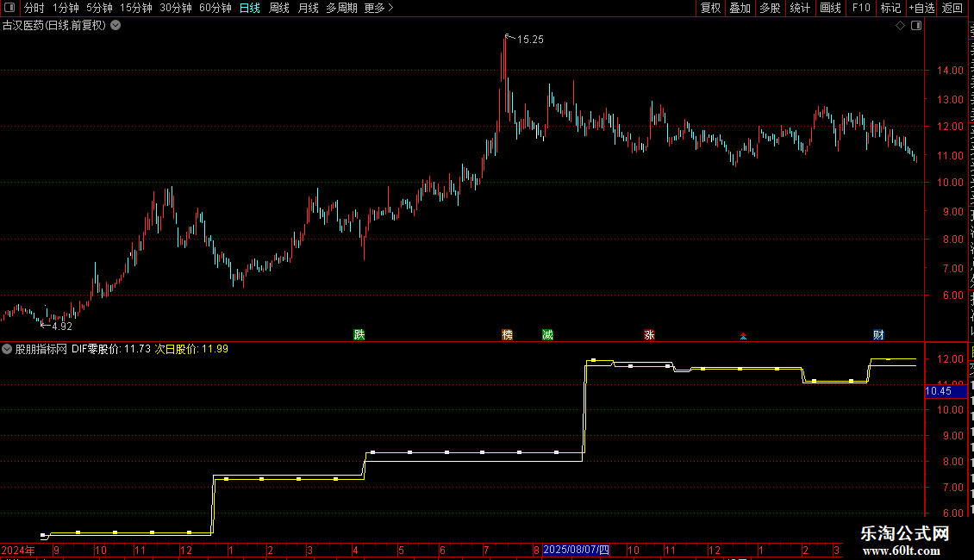
Task: Click the yellow 次日股价: 11.99 readout
Action: pos(191,349)
